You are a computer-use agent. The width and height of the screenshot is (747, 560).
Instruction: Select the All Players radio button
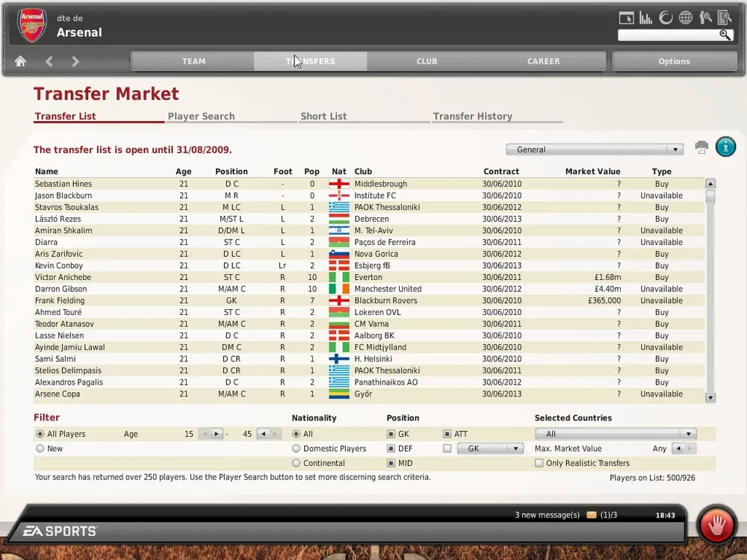pyautogui.click(x=40, y=434)
